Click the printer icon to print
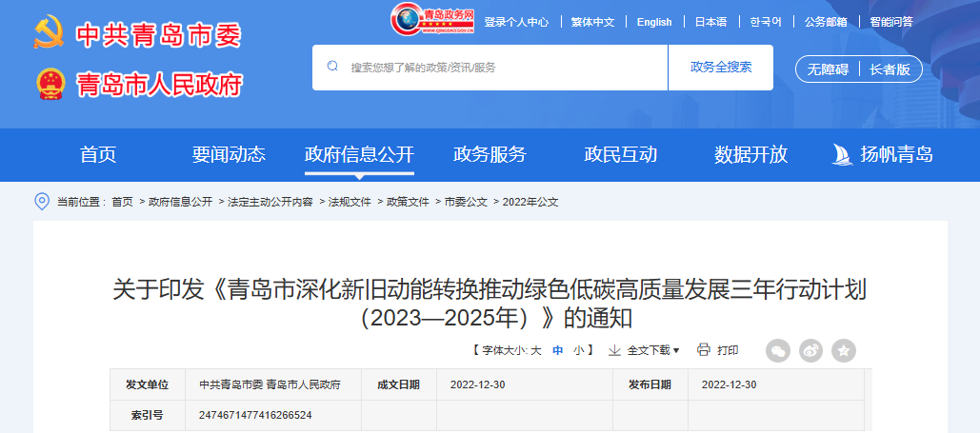 [703, 350]
